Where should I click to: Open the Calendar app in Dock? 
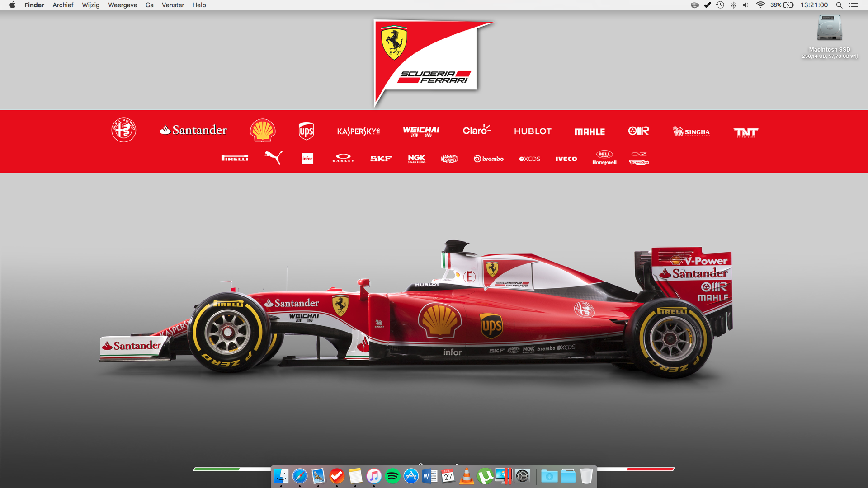[x=448, y=476]
